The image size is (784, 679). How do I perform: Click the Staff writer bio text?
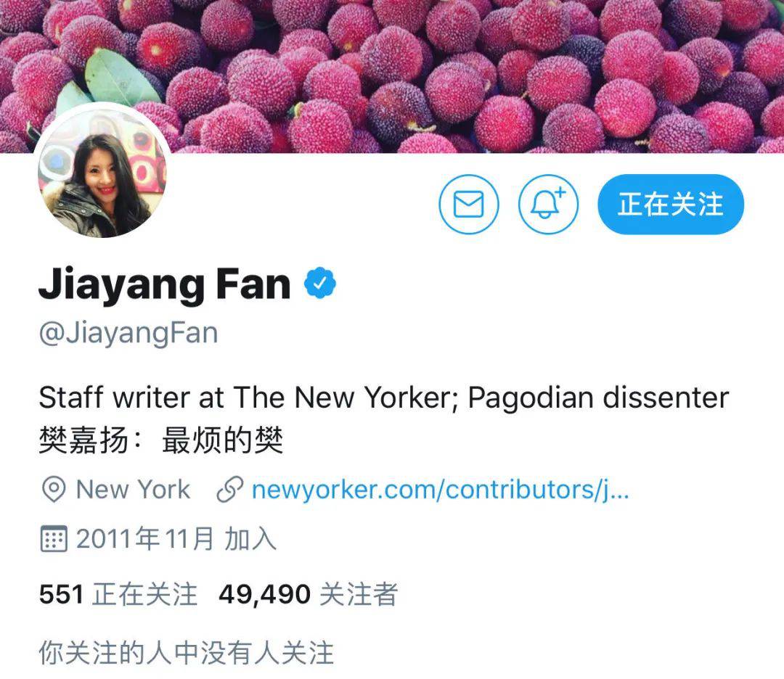click(x=383, y=398)
